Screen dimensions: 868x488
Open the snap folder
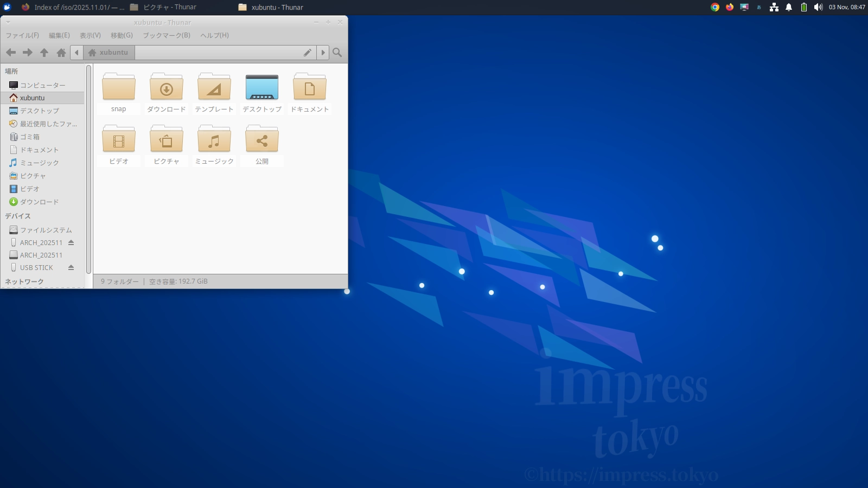click(x=119, y=92)
